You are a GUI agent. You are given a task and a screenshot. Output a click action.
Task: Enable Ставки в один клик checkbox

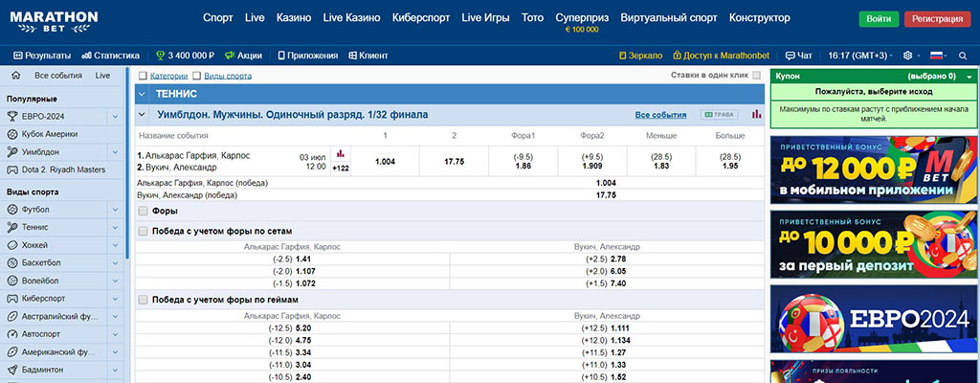click(x=757, y=75)
